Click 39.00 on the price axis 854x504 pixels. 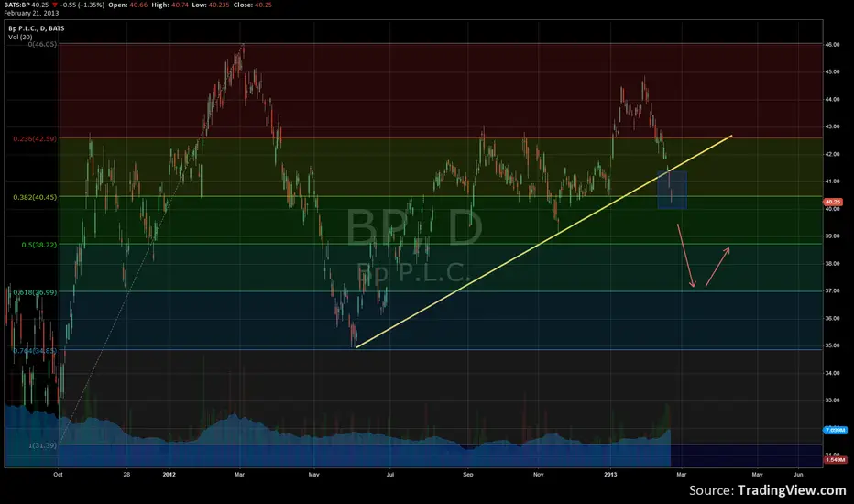click(x=832, y=236)
